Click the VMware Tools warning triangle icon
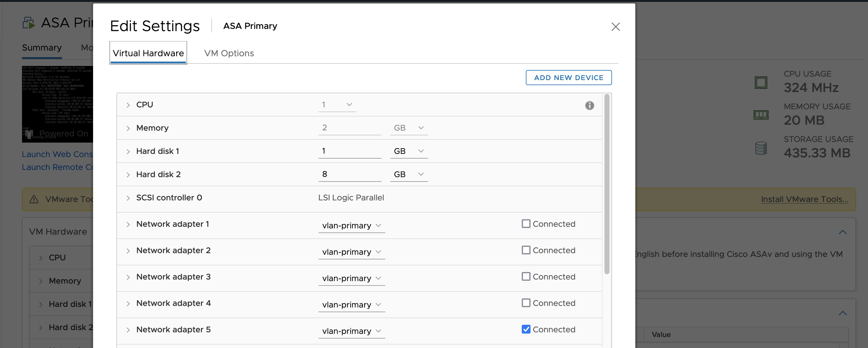868x348 pixels. pyautogui.click(x=34, y=199)
